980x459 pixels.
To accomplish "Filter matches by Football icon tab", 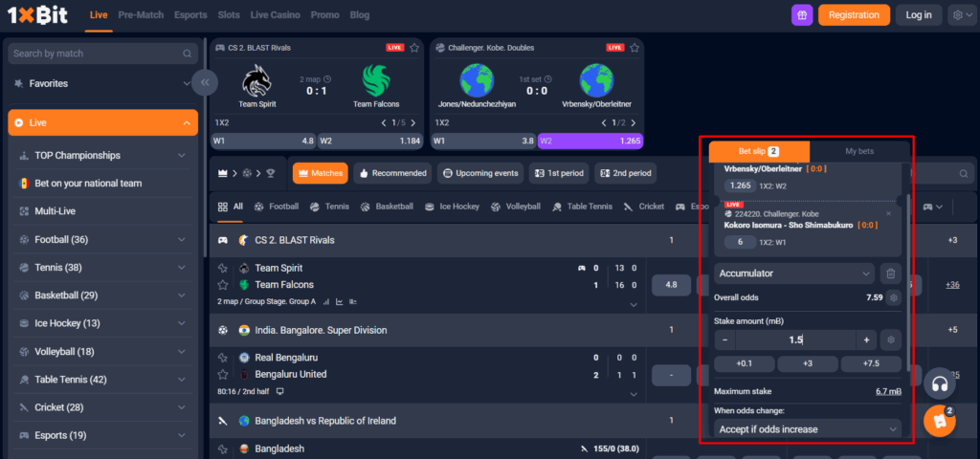I will coord(277,207).
